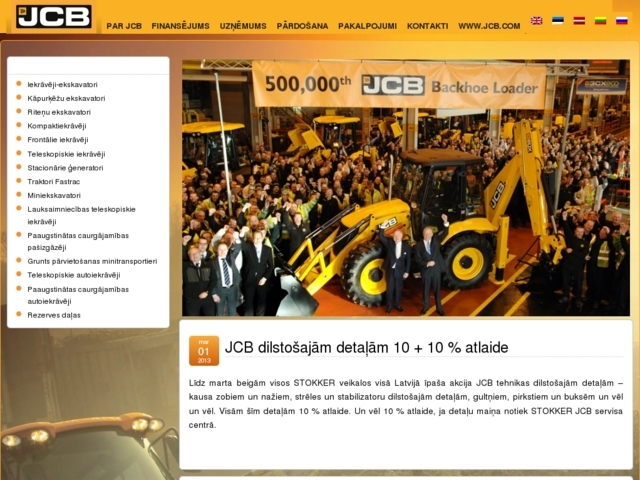This screenshot has width=640, height=480.
Task: Click the 500,000th Backhoe Loader banner image
Action: pyautogui.click(x=405, y=188)
